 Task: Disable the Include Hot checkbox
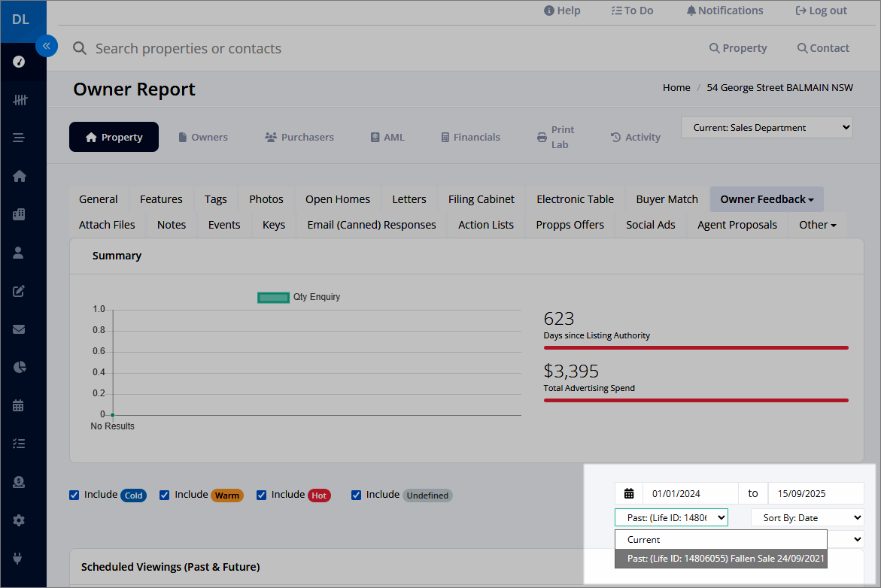click(261, 495)
